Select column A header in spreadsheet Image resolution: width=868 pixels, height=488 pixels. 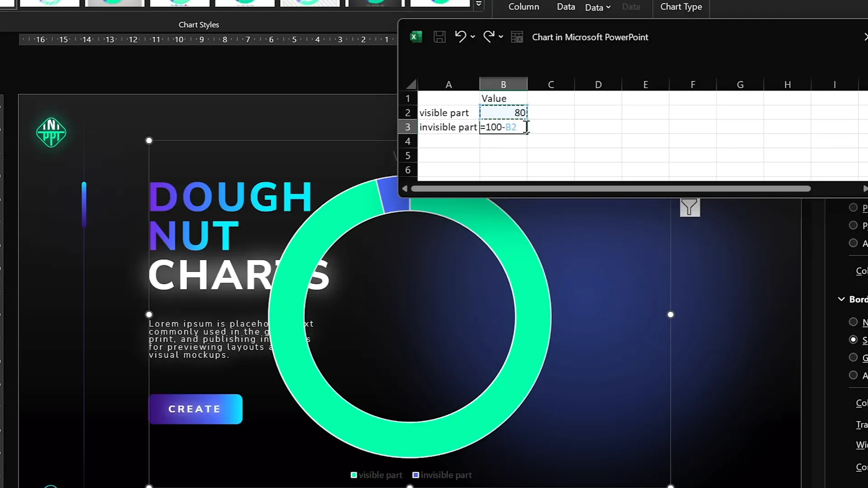coord(448,84)
